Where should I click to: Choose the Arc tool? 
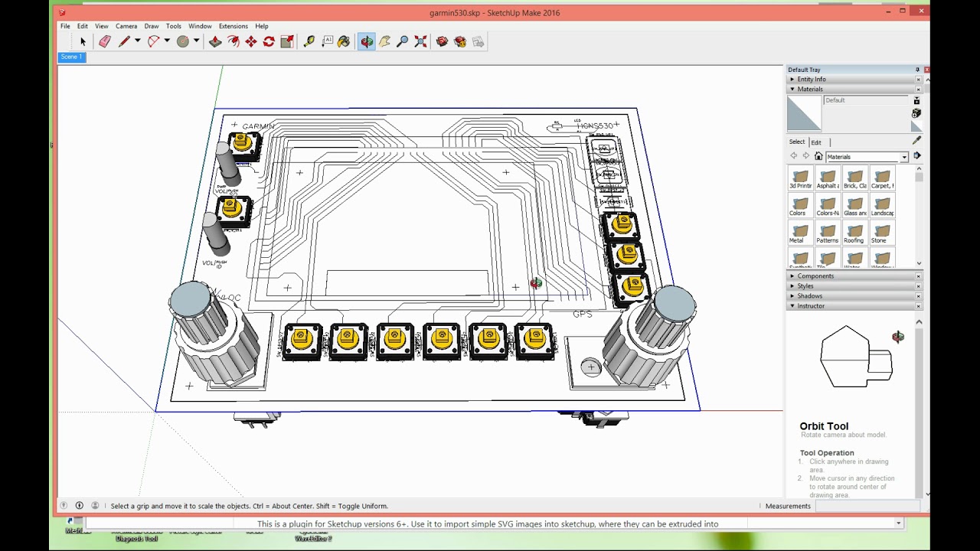pos(153,41)
